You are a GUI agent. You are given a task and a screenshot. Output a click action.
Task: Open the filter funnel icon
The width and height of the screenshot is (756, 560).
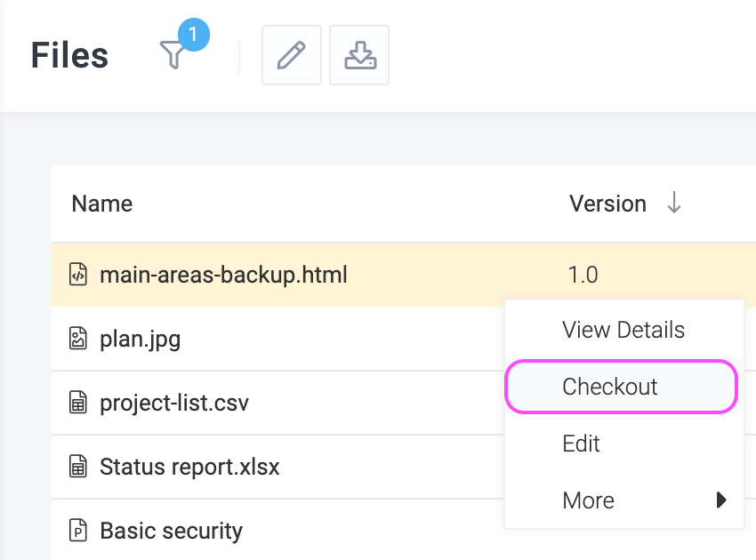(173, 55)
